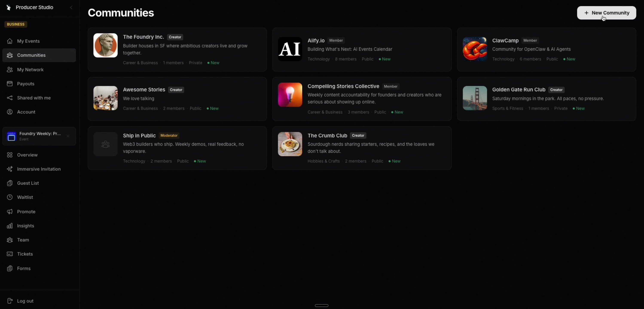Click 'We love talking' description
This screenshot has width=644, height=309.
(x=139, y=98)
